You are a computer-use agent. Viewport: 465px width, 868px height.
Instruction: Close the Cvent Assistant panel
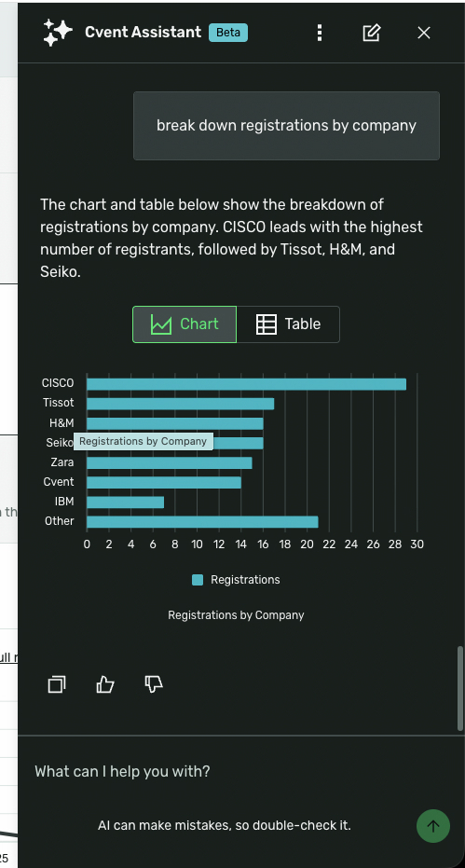[423, 33]
